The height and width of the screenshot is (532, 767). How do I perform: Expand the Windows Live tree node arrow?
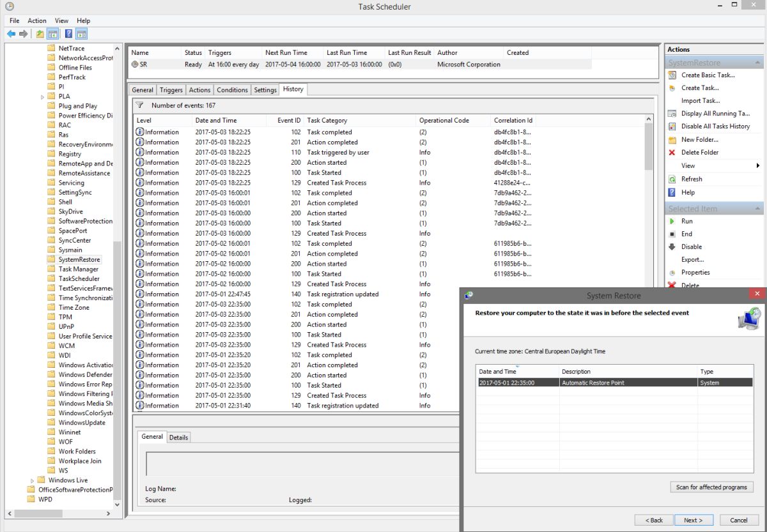[32, 480]
